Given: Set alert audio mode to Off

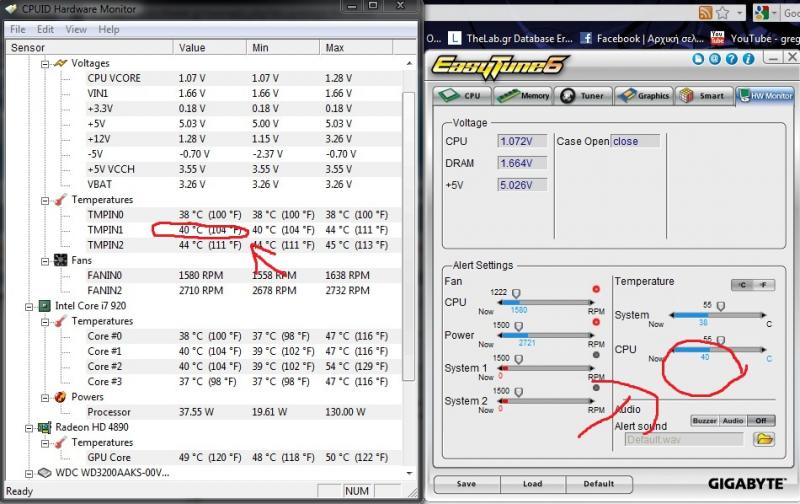Looking at the screenshot, I should 761,420.
